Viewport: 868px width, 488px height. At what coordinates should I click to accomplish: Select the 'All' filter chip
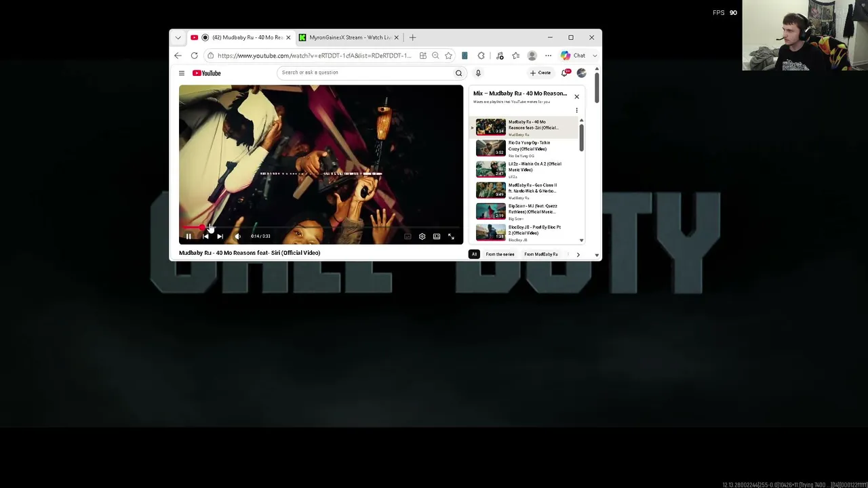474,254
